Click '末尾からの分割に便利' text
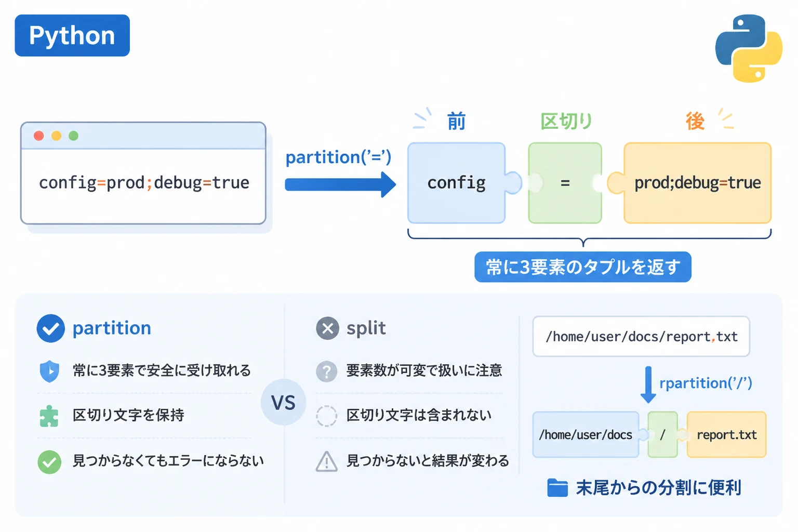The image size is (798, 532). pyautogui.click(x=658, y=488)
